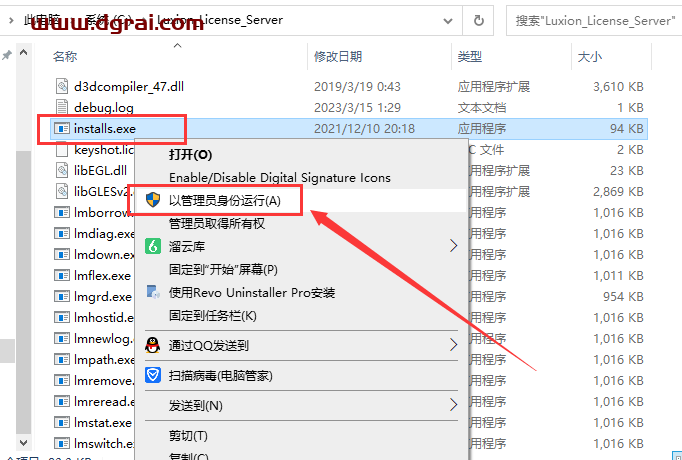Screen dimensions: 682x460
Task: Select the installs.exe application icon
Action: click(x=62, y=128)
